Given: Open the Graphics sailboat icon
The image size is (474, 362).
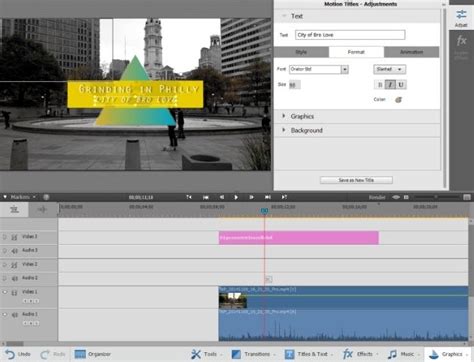Looking at the screenshot, I should point(433,354).
